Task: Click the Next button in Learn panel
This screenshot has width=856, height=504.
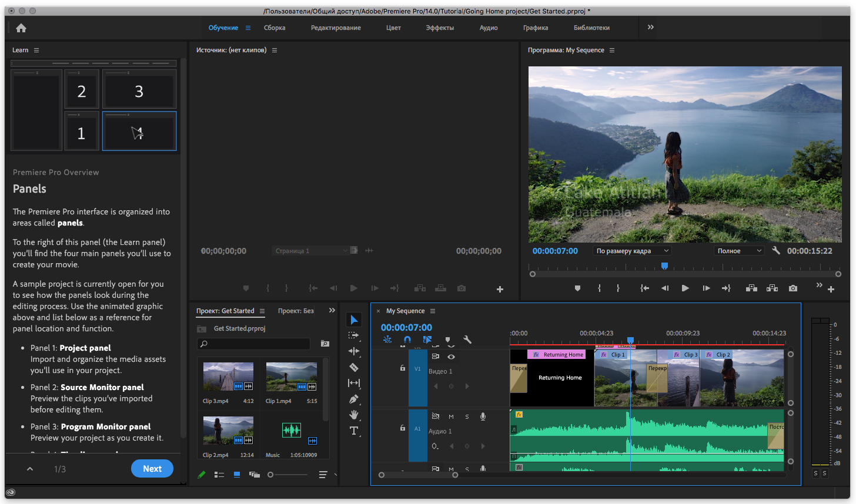Action: tap(152, 469)
